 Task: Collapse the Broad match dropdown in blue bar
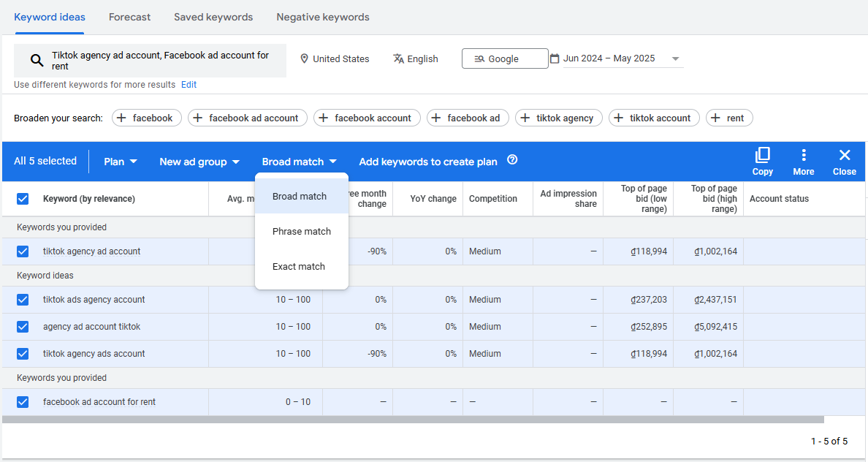coord(299,162)
